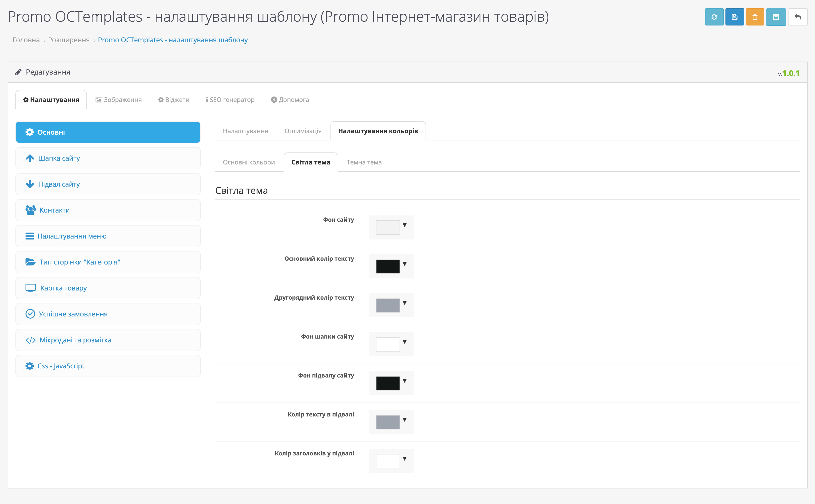The image size is (815, 504).
Task: Click the orange trash delete icon
Action: 755,17
